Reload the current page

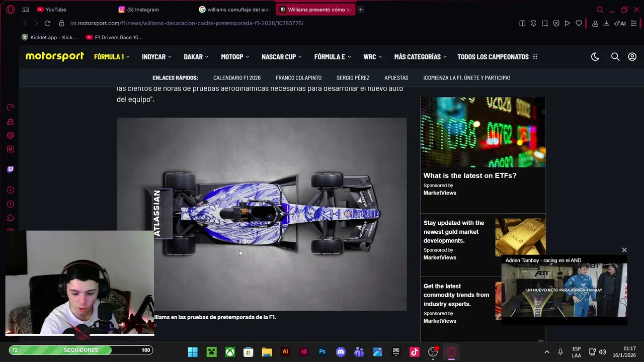(x=47, y=23)
